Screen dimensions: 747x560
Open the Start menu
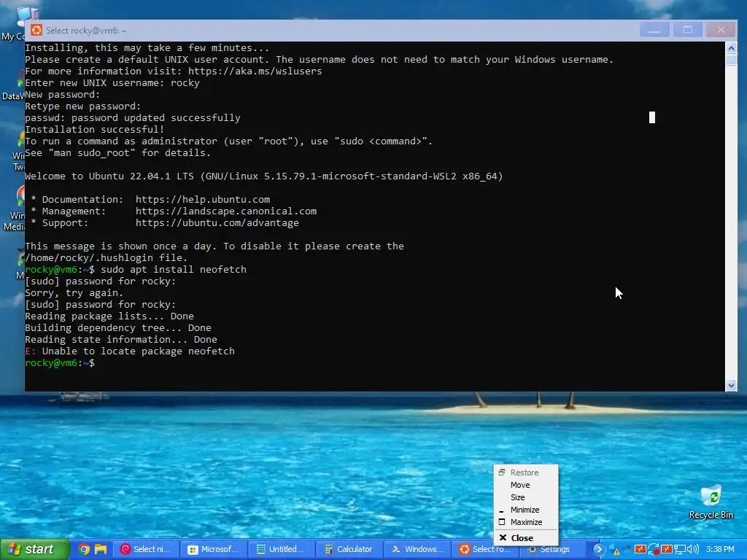coord(34,550)
